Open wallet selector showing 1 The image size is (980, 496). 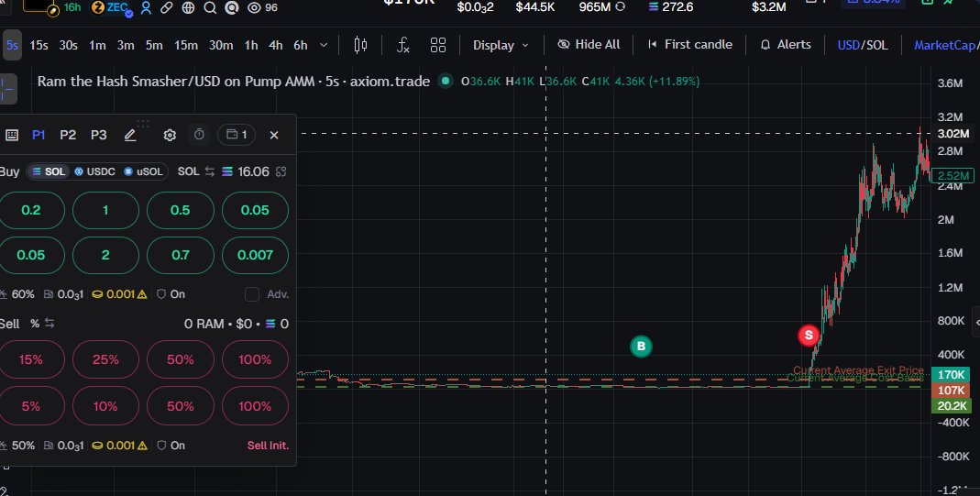[237, 134]
